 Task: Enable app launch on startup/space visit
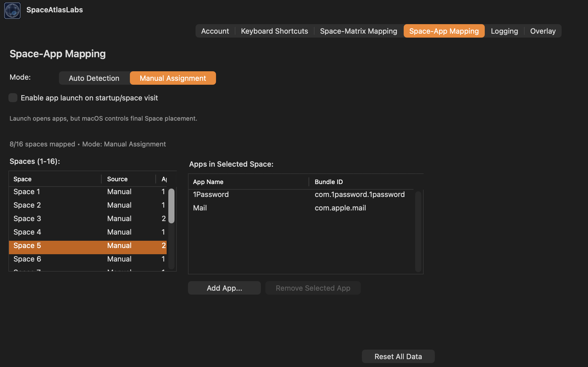coord(13,98)
